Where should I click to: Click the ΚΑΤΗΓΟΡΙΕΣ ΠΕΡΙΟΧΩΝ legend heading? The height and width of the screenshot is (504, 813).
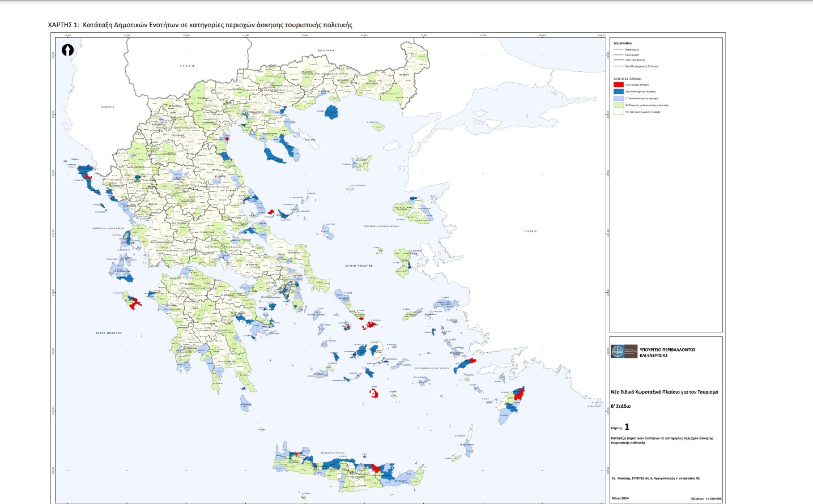[x=627, y=79]
